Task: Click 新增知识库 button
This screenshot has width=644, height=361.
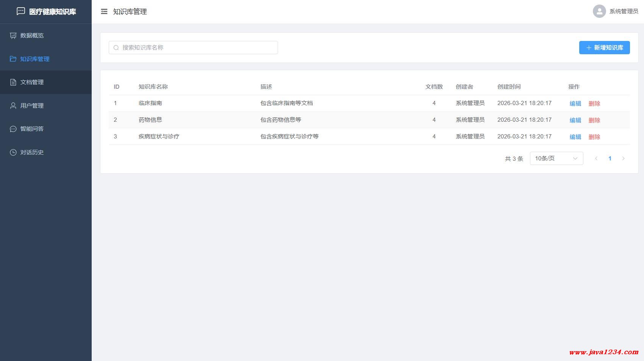Action: point(604,48)
